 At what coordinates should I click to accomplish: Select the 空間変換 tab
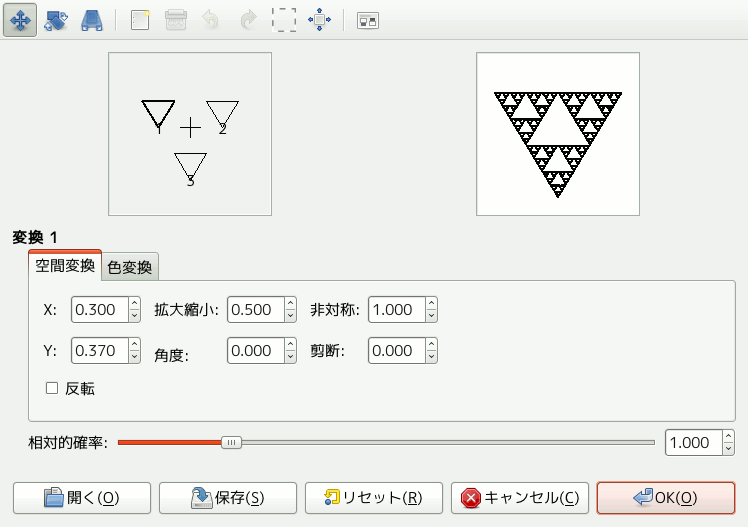coord(65,266)
